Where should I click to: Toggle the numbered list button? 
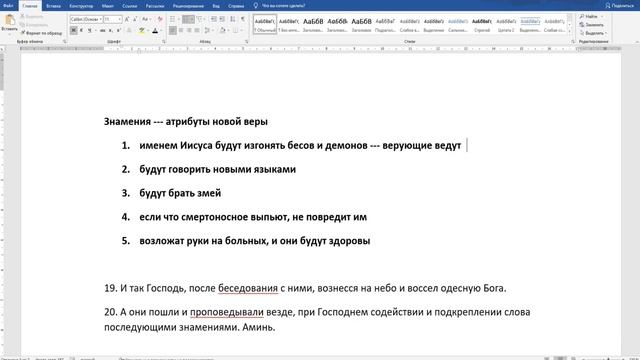coord(187,19)
